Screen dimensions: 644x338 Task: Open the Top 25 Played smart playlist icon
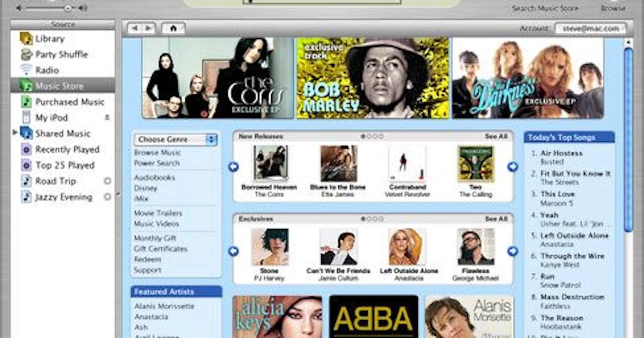point(26,165)
